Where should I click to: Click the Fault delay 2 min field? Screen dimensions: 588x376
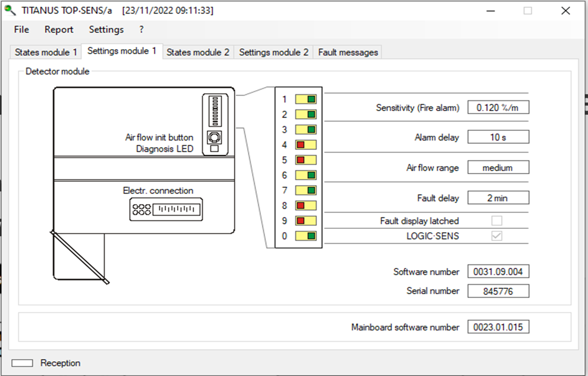(x=498, y=198)
